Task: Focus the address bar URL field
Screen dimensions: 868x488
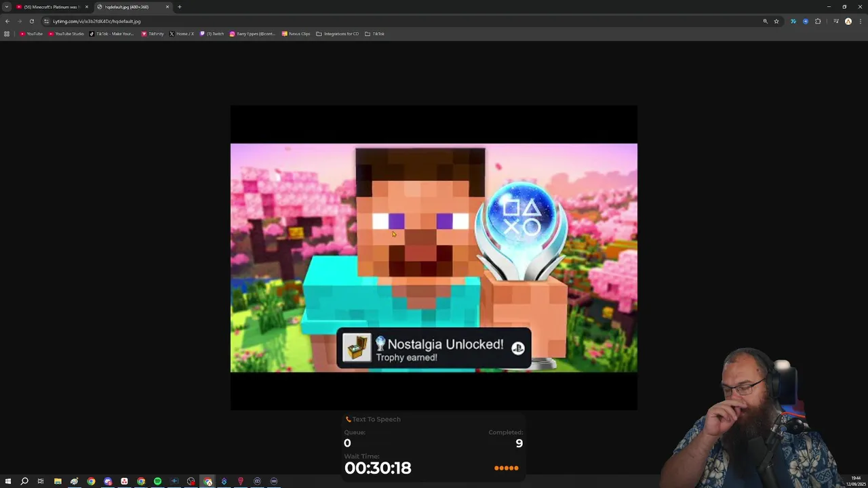Action: [x=407, y=21]
